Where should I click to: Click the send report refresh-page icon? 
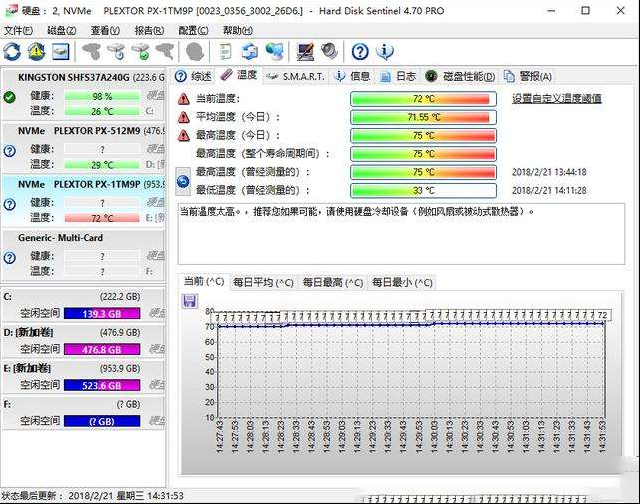pyautogui.click(x=249, y=51)
